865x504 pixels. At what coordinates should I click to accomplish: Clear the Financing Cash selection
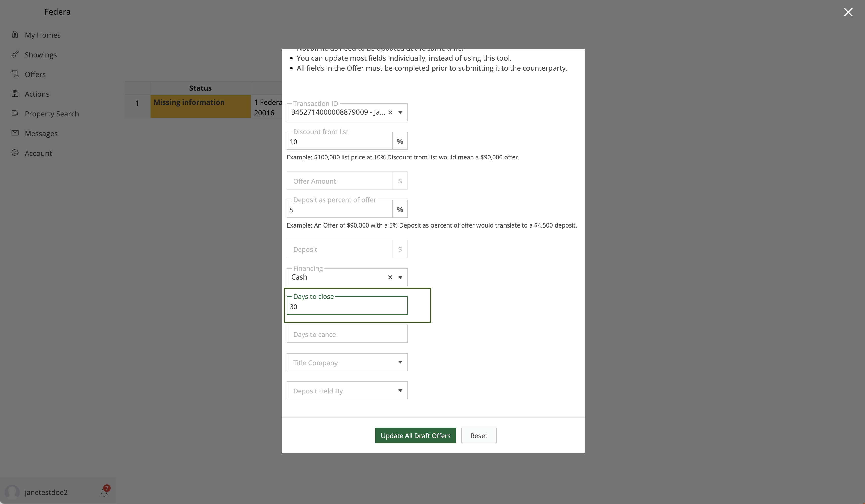pyautogui.click(x=390, y=278)
